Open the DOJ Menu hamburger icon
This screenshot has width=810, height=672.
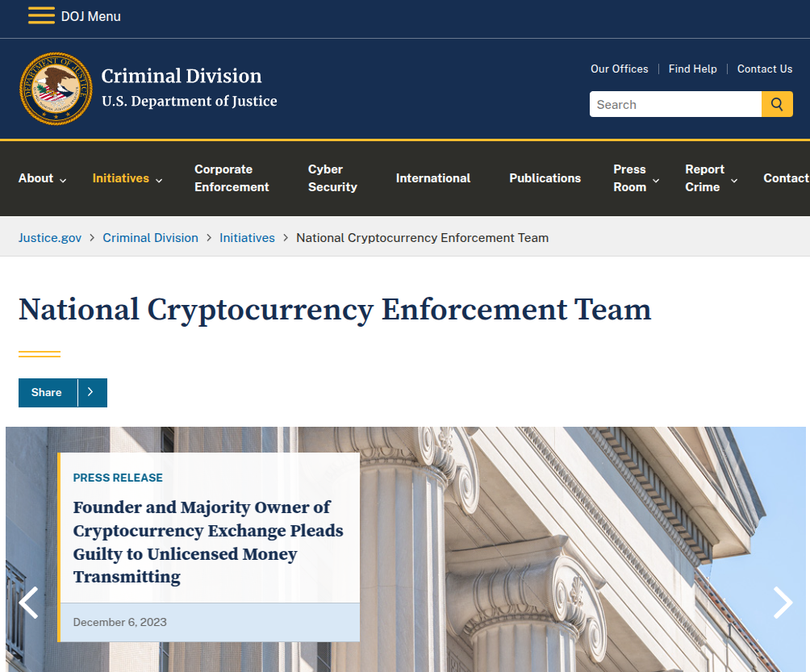coord(41,16)
